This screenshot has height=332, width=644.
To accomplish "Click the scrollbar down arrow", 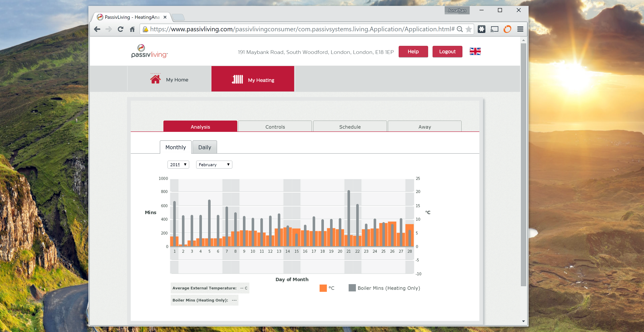I will point(524,321).
